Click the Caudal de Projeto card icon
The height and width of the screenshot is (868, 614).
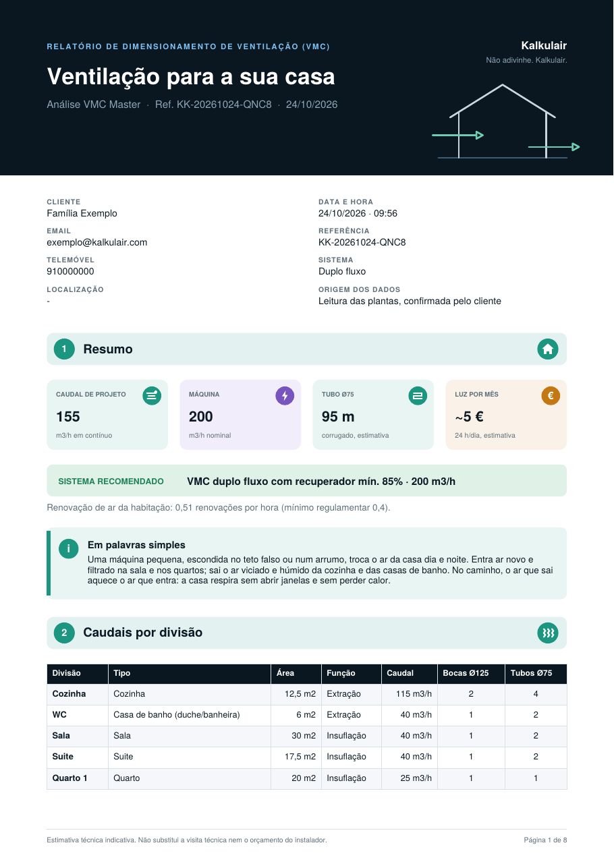[x=152, y=396]
